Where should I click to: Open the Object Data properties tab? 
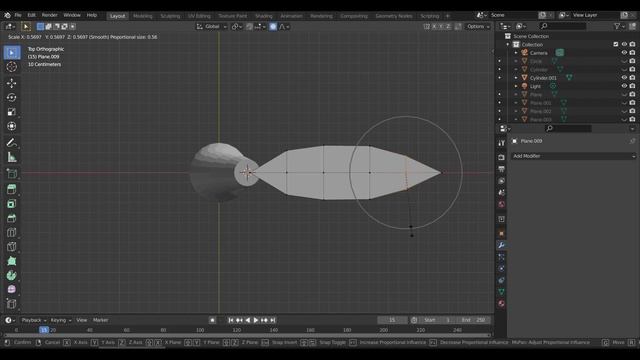pyautogui.click(x=502, y=292)
